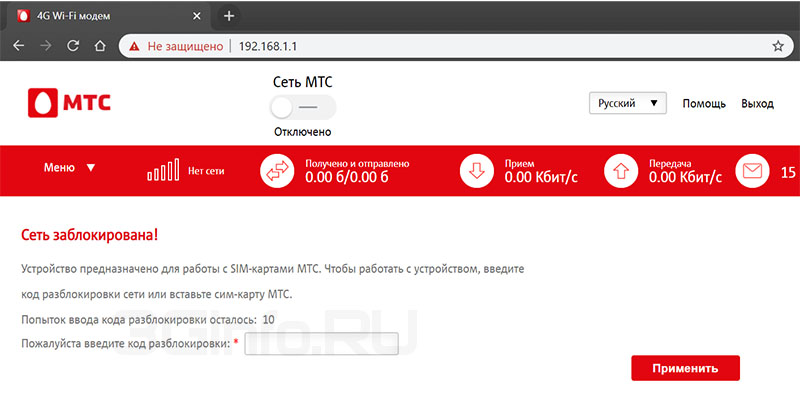Click the not-secure warning triangle icon
This screenshot has height=417, width=800.
134,46
